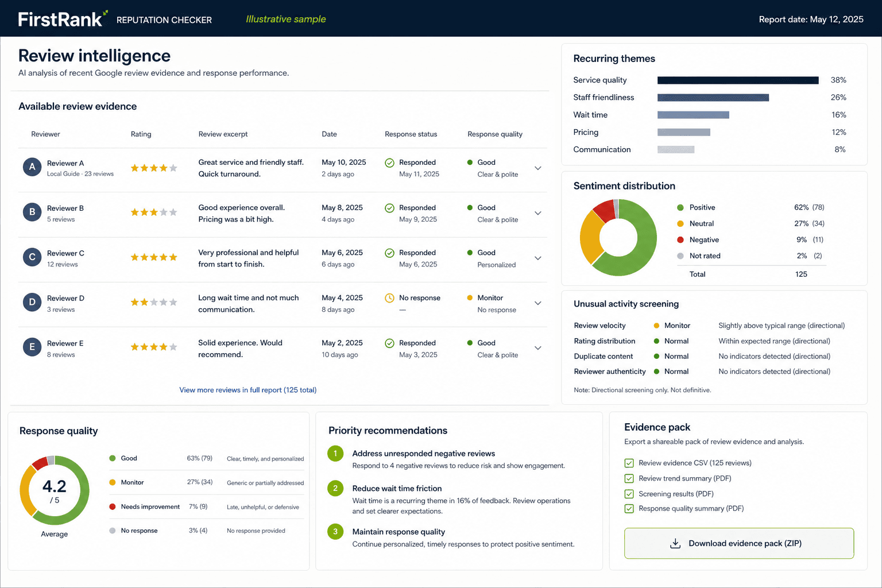Expand Reviewer A's review row
Viewport: 882px width, 588px height.
538,168
